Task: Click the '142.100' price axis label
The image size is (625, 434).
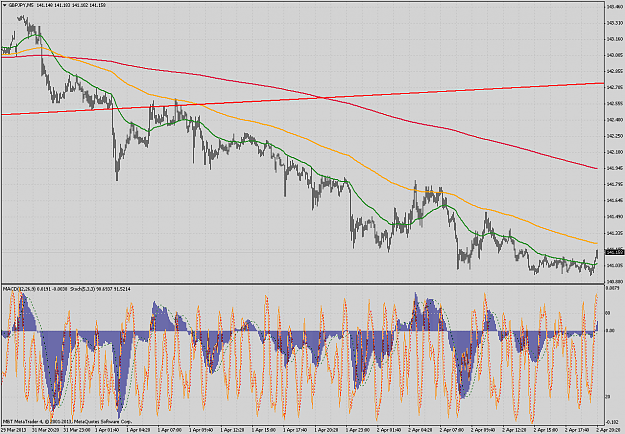Action: click(614, 152)
